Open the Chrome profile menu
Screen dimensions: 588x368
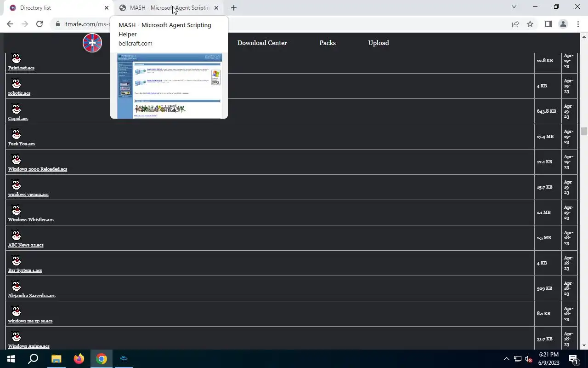click(563, 24)
